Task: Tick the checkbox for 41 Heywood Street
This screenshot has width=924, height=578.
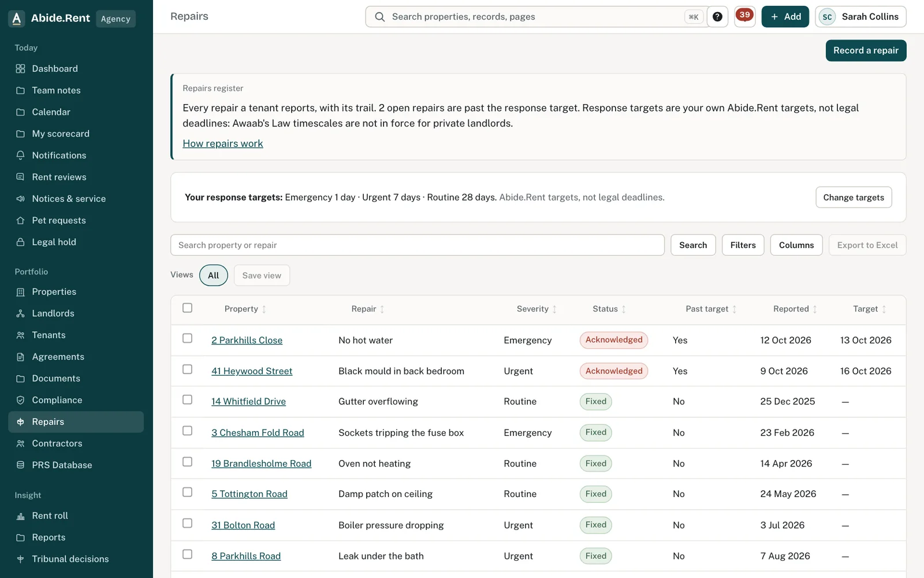Action: pos(187,369)
